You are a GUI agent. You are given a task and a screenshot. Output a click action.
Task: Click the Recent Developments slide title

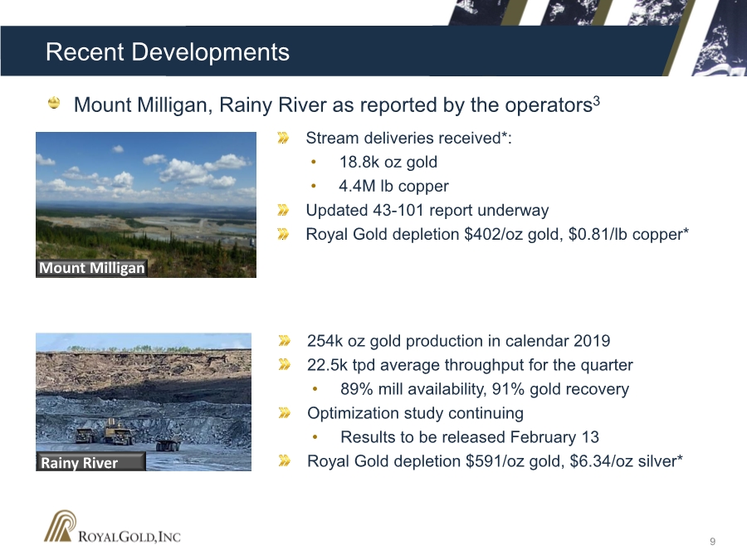pyautogui.click(x=167, y=52)
